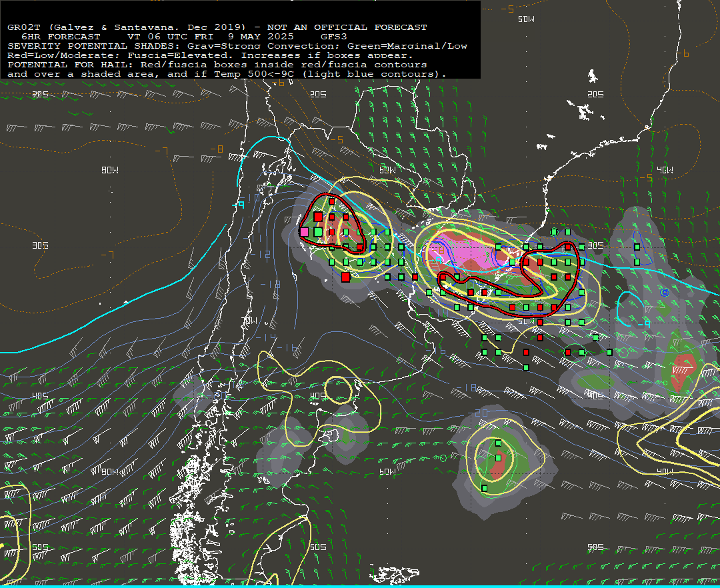Click the 'Red=Low/Moderate:' legend text
The image size is (720, 588).
(64, 55)
